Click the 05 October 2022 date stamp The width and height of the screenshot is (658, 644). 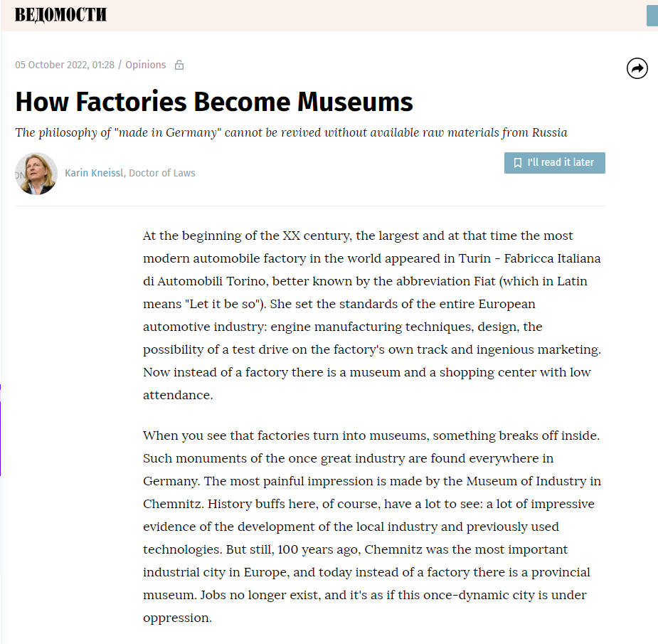(65, 65)
